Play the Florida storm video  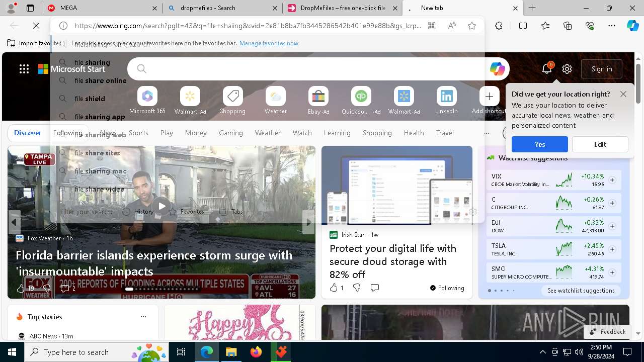162,206
